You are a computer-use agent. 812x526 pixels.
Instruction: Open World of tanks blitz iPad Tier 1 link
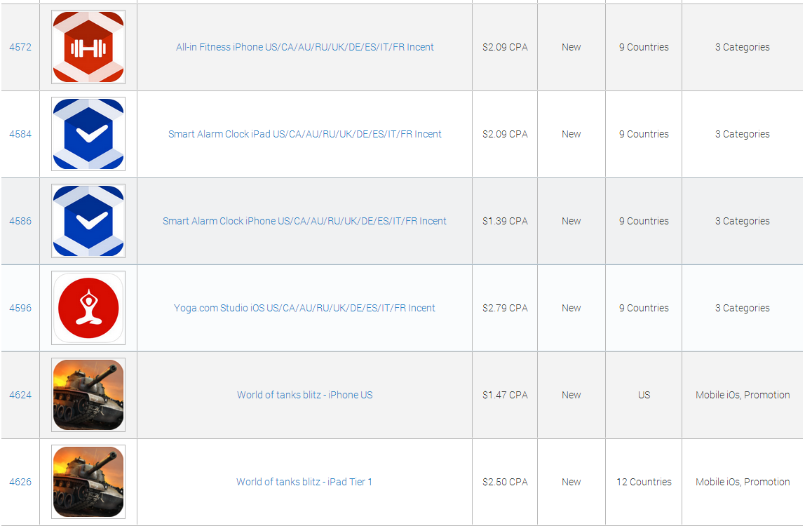click(x=304, y=482)
